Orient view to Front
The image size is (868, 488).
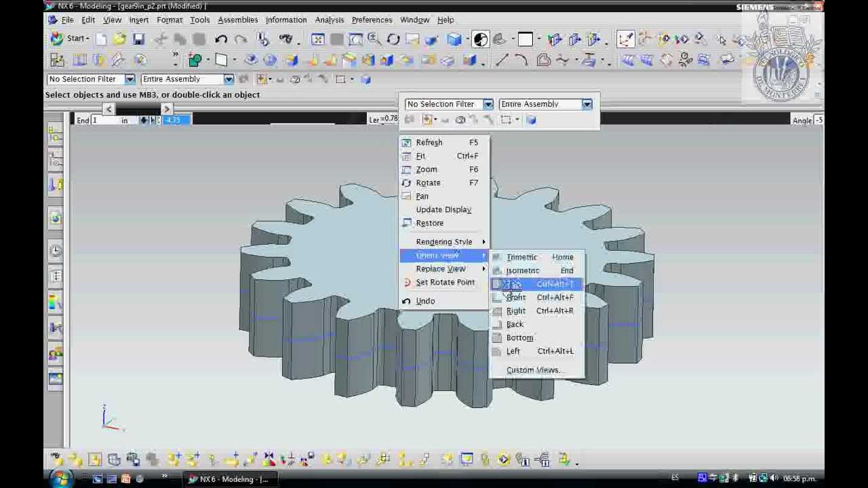coord(536,298)
